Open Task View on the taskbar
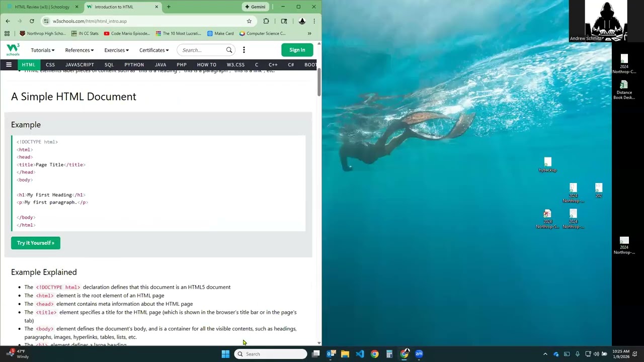Screen dimensions: 644x362 coord(315,354)
